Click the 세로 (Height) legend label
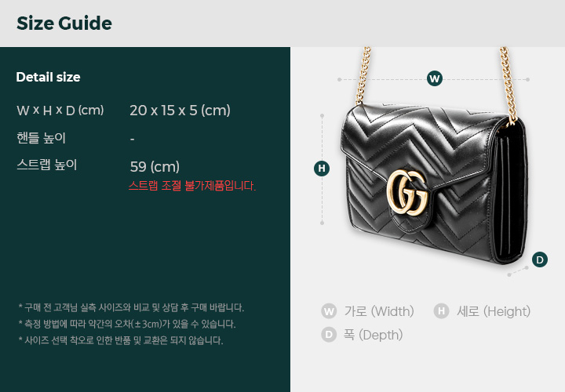Viewport: 565px width, 392px height. point(494,311)
